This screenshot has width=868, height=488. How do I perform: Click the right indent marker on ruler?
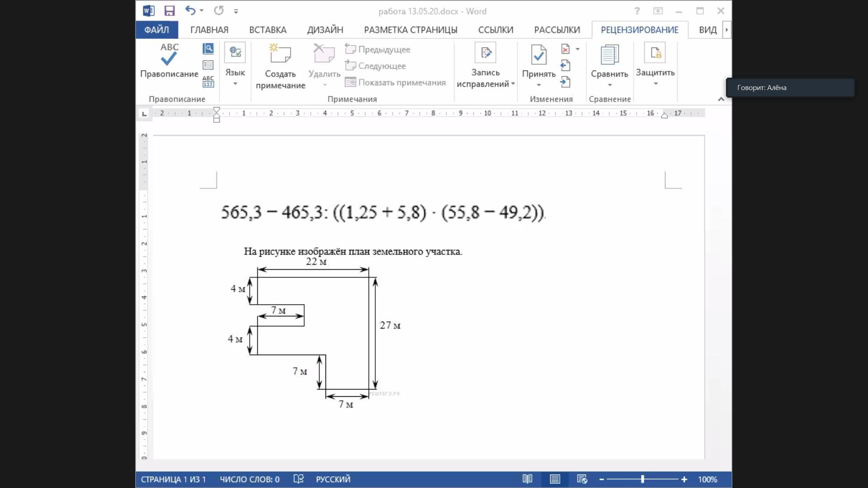(x=664, y=115)
